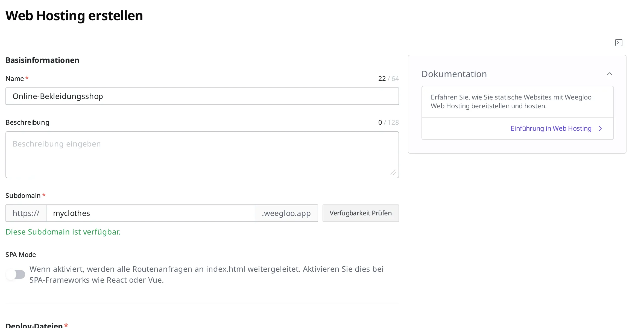Click the textarea resize handle
The width and height of the screenshot is (644, 328).
393,172
